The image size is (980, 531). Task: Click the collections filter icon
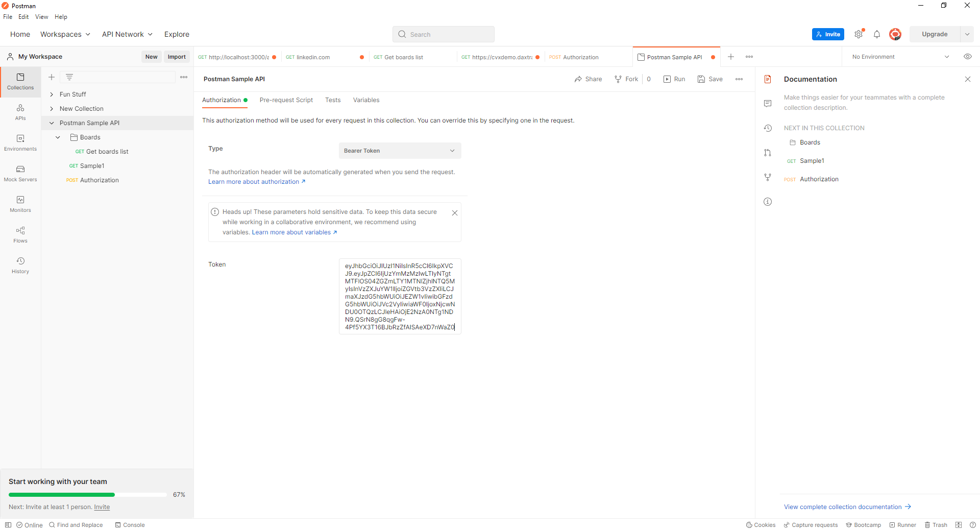tap(69, 77)
